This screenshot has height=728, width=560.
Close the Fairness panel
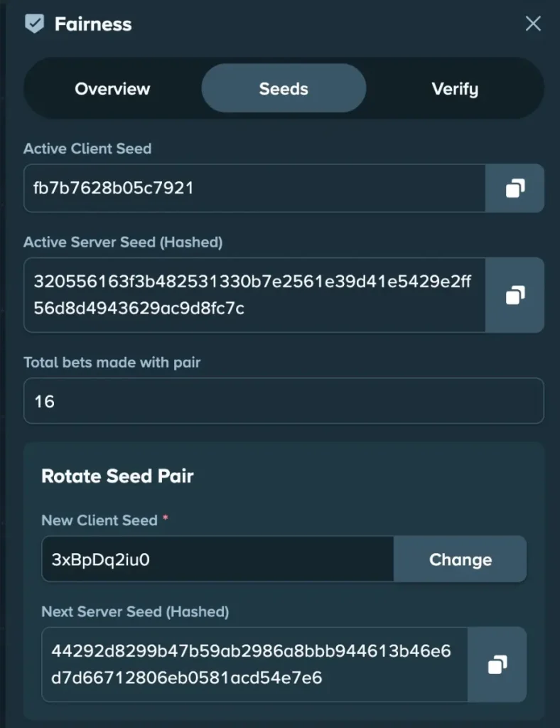(533, 24)
